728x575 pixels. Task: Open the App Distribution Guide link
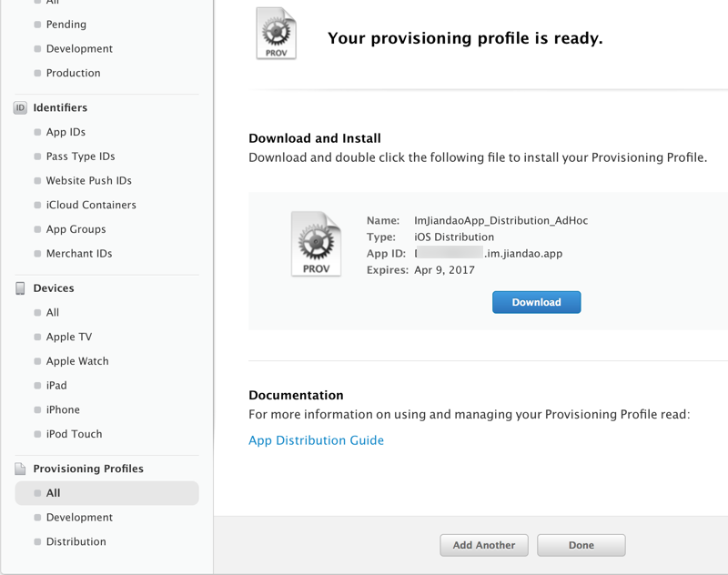(x=316, y=440)
